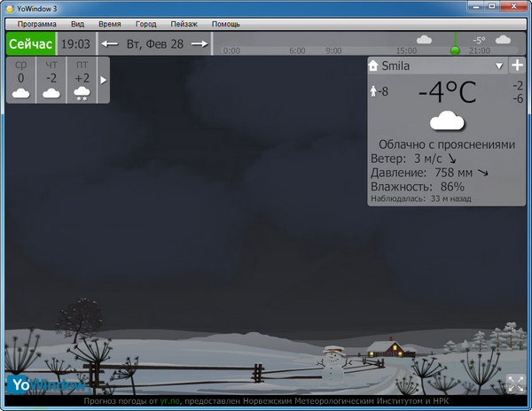Screen dimensions: 532x411
Task: Open the yr.no link in the footer
Action: (x=169, y=401)
